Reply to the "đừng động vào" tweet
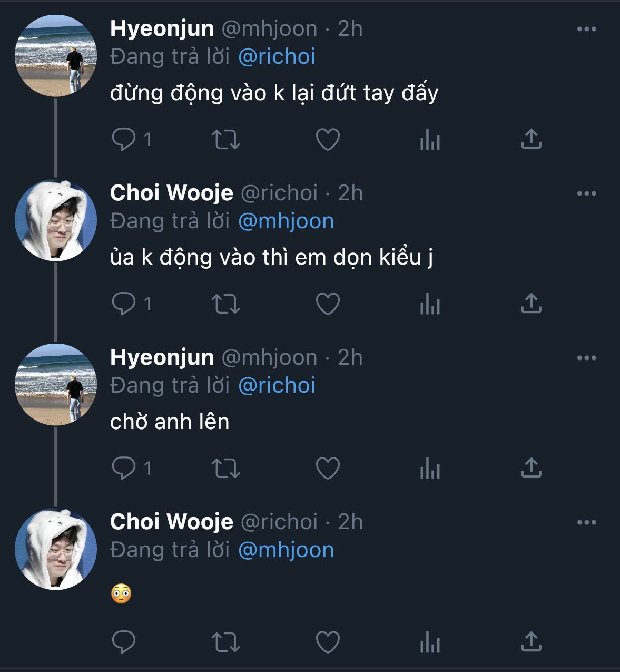This screenshot has width=620, height=672. [124, 140]
